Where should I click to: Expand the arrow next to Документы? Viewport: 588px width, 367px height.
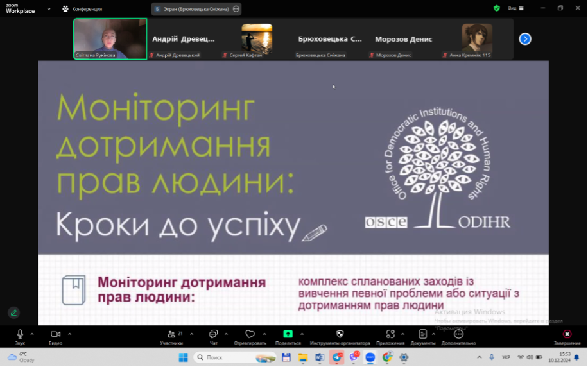(x=433, y=334)
